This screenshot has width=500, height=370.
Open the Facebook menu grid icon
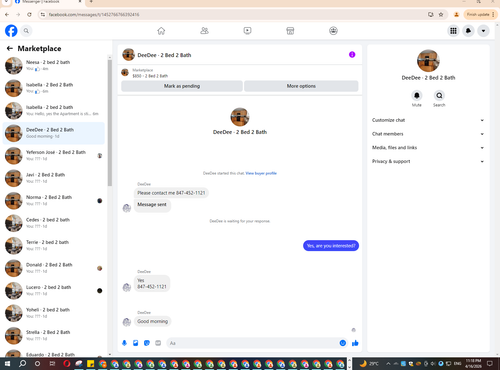point(453,31)
